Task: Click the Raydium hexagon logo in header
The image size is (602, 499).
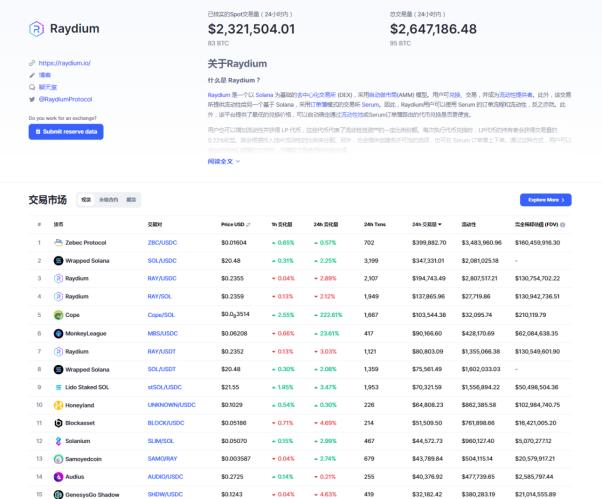Action: (36, 29)
